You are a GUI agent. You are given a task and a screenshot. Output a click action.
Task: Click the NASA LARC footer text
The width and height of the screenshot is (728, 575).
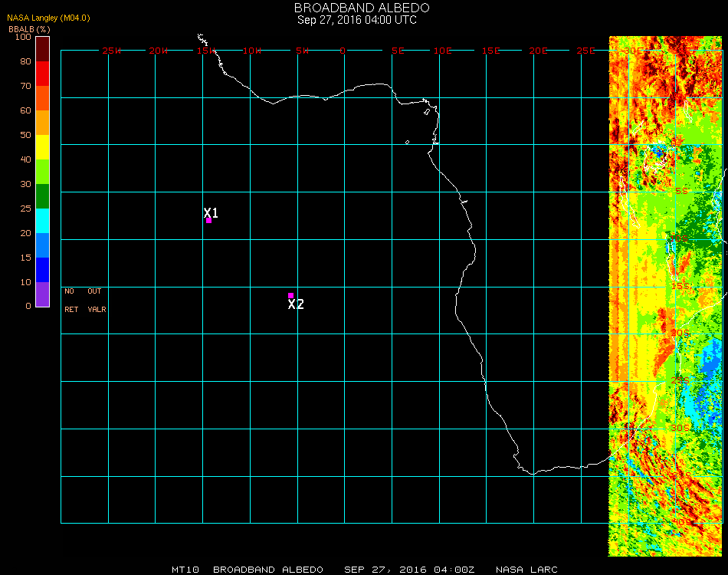[526, 570]
